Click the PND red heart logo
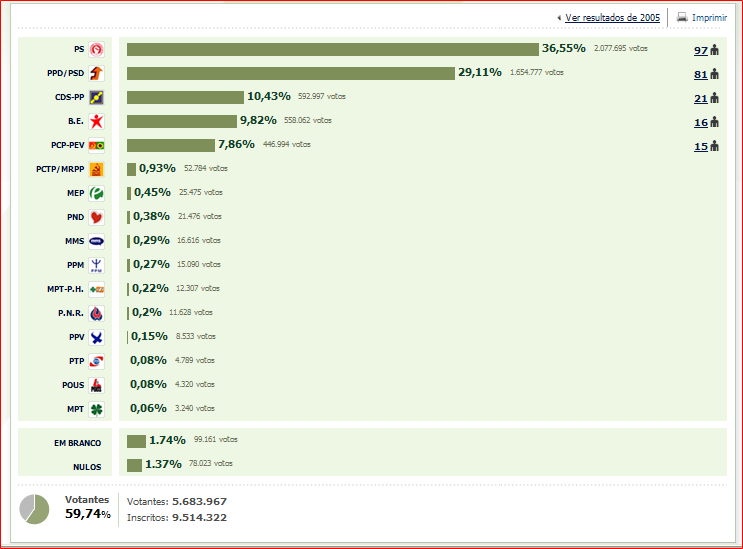The height and width of the screenshot is (549, 743). click(x=97, y=217)
